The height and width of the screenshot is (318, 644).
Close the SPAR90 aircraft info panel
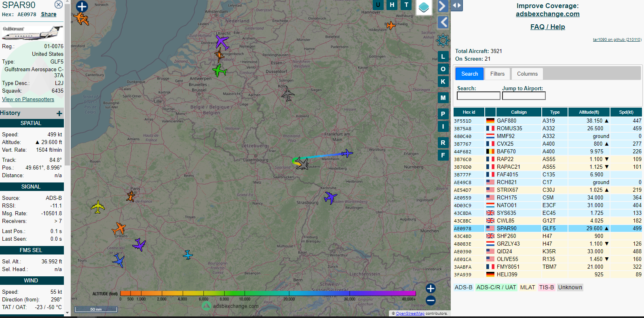59,4
